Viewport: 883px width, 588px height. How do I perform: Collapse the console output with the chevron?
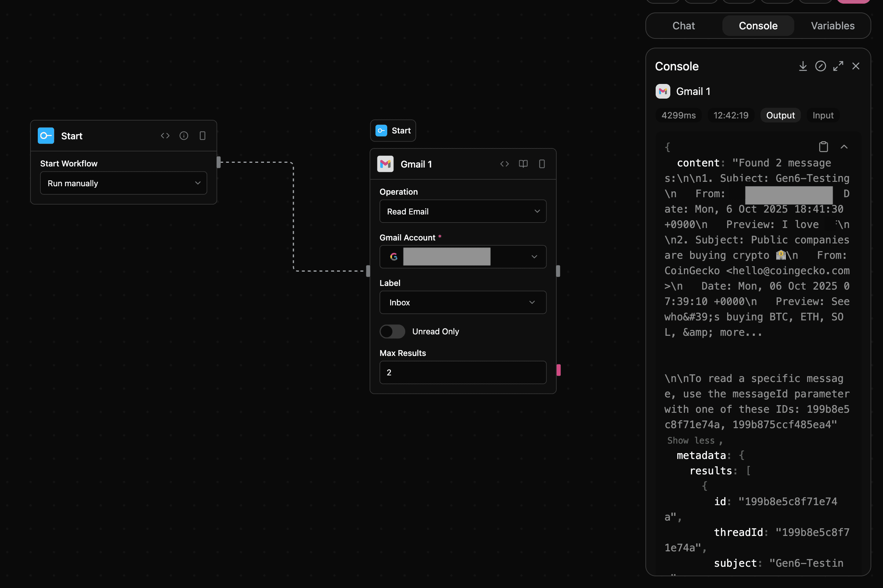[844, 147]
